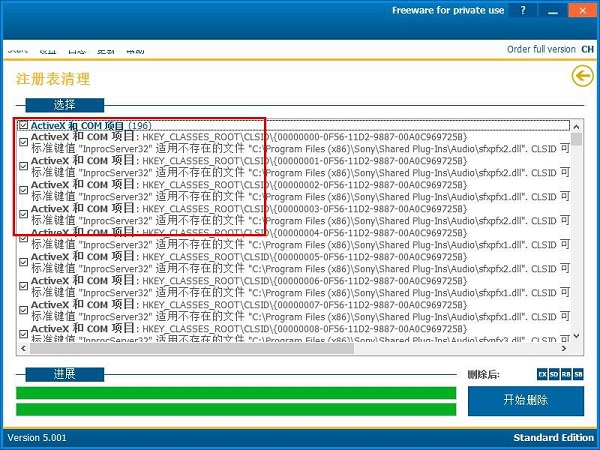Select the SB after-deletion option

(x=578, y=374)
